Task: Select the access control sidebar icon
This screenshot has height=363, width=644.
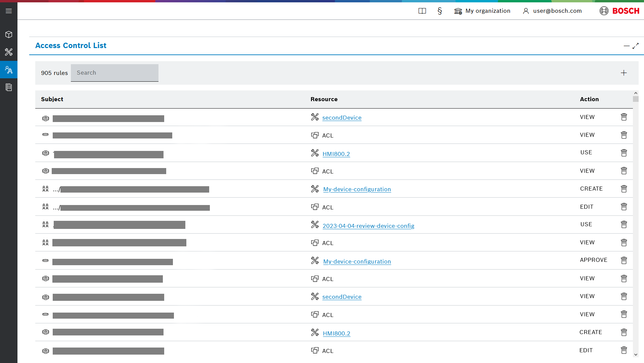Action: point(9,70)
